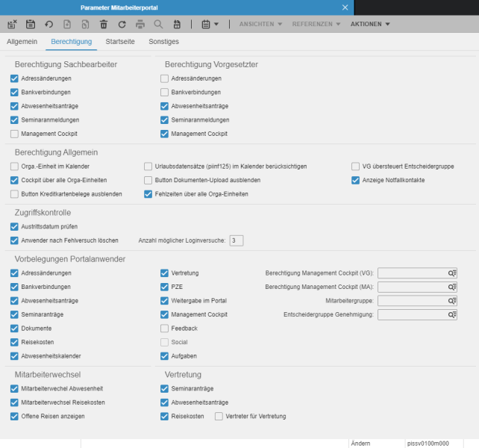Click the Anzahl möglicher Loginversuche field

point(237,240)
